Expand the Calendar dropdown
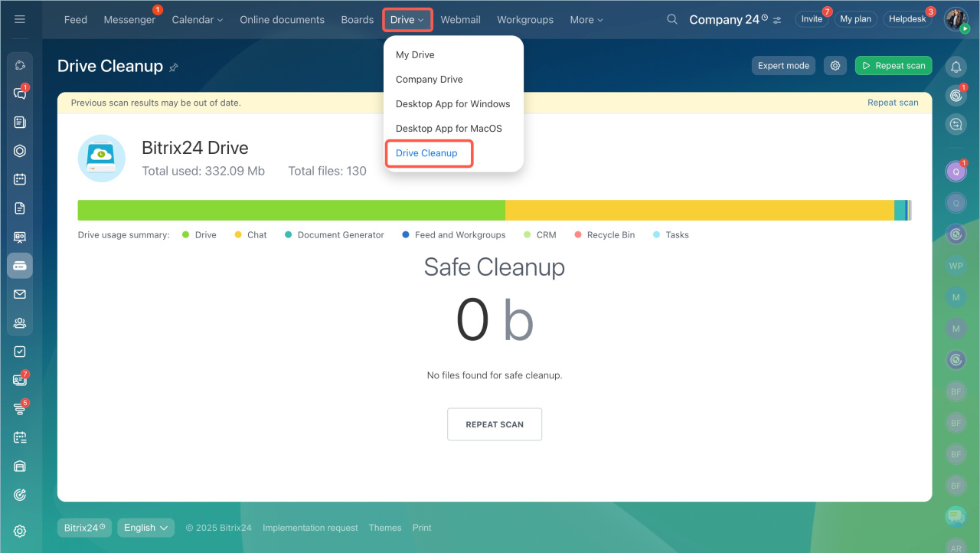 (197, 20)
